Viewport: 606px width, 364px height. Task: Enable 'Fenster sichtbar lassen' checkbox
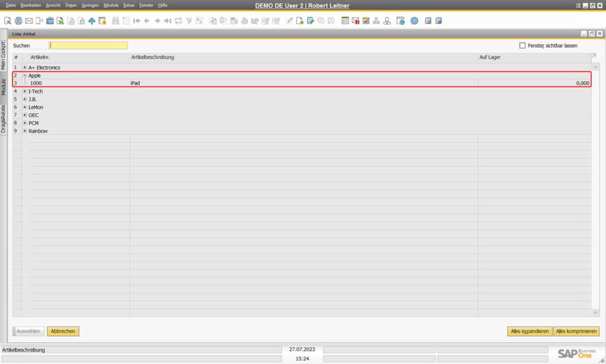pyautogui.click(x=523, y=46)
